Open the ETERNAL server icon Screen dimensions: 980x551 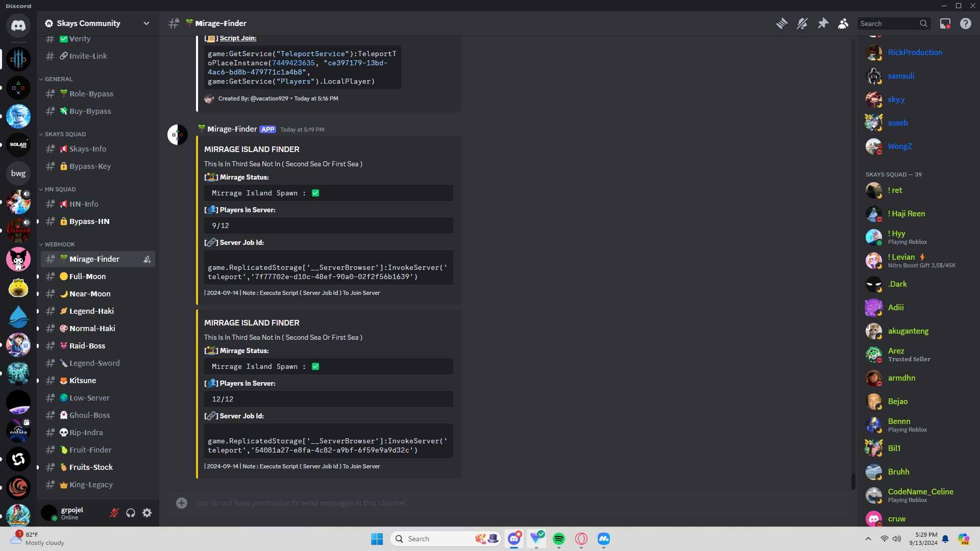[x=18, y=231]
